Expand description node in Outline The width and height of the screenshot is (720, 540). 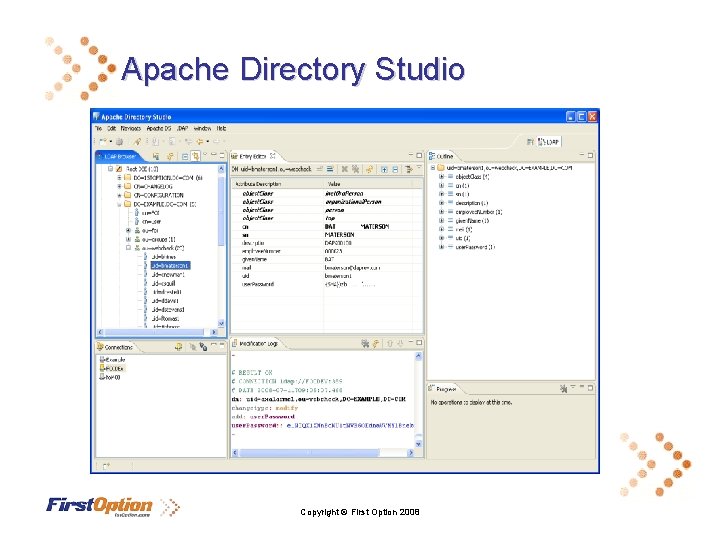pos(441,203)
